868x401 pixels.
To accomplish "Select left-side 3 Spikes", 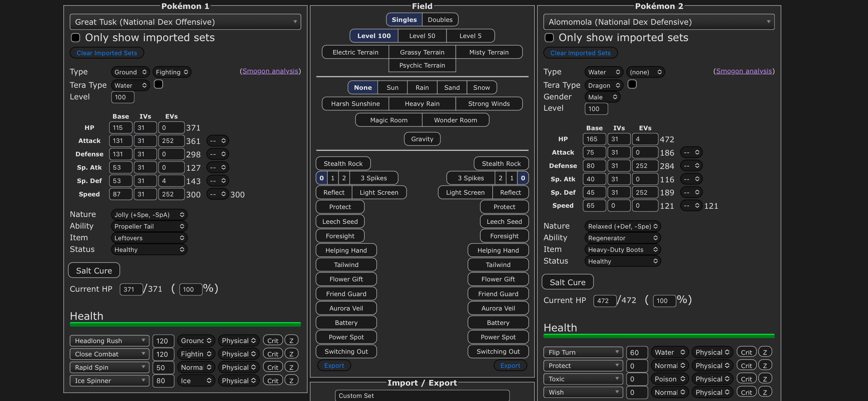I will [x=374, y=178].
